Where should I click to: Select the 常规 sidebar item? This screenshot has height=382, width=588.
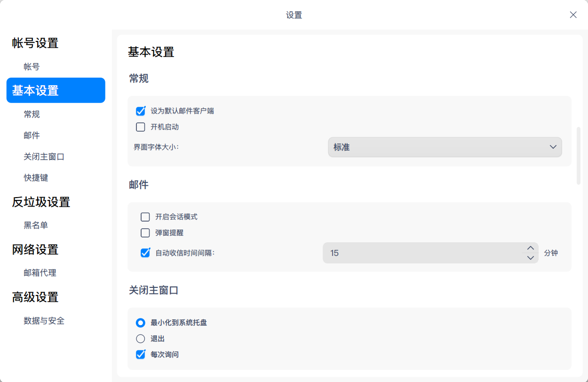31,114
